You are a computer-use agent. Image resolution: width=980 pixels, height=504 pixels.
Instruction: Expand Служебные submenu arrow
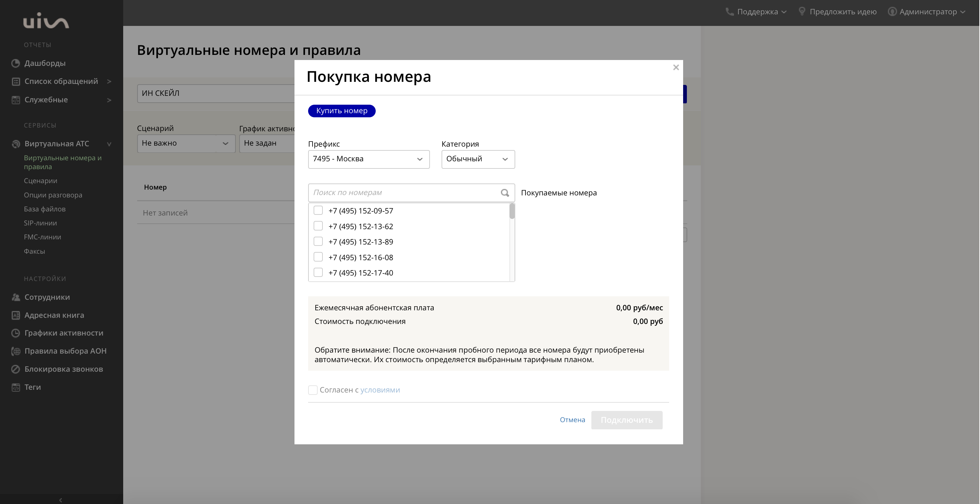(109, 100)
